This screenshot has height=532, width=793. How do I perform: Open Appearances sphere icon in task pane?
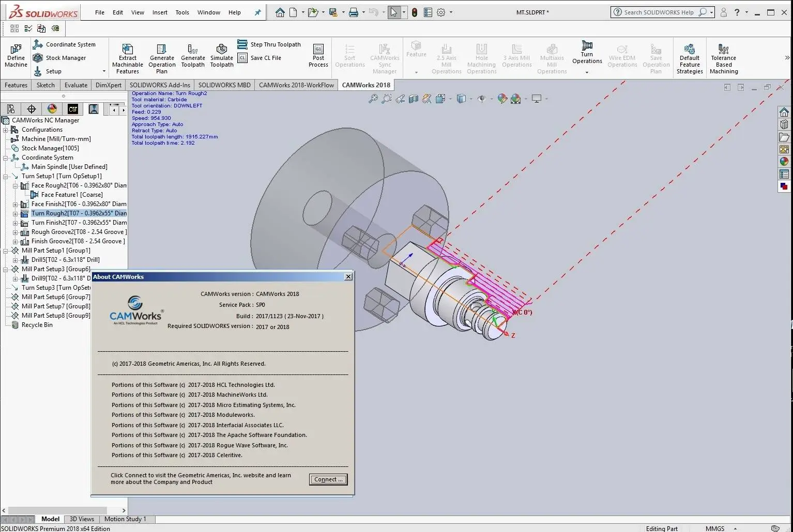point(784,162)
